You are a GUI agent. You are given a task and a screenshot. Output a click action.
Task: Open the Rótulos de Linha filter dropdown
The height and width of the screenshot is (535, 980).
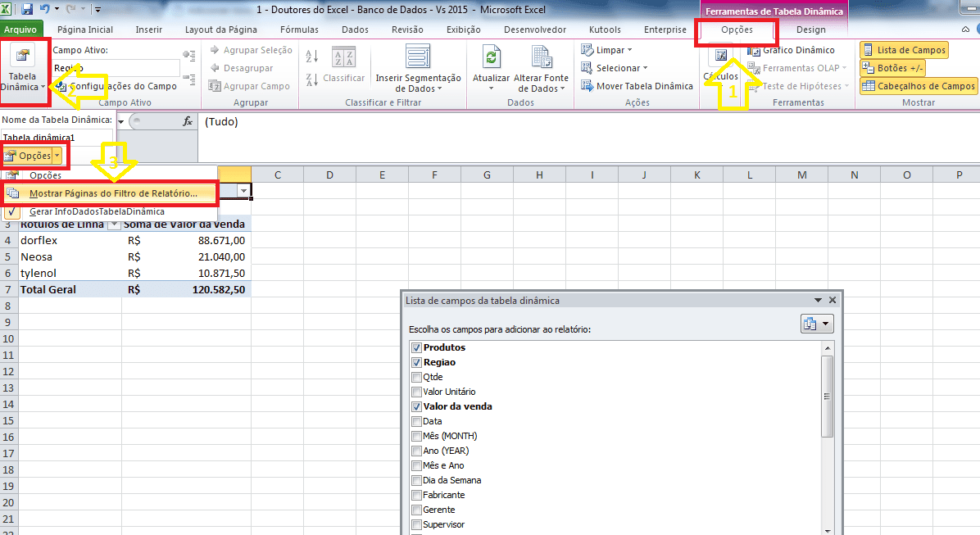click(x=115, y=224)
